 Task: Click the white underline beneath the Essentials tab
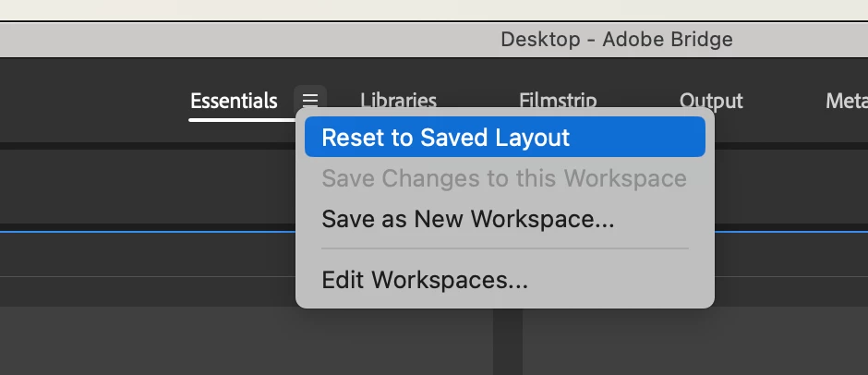tap(243, 119)
